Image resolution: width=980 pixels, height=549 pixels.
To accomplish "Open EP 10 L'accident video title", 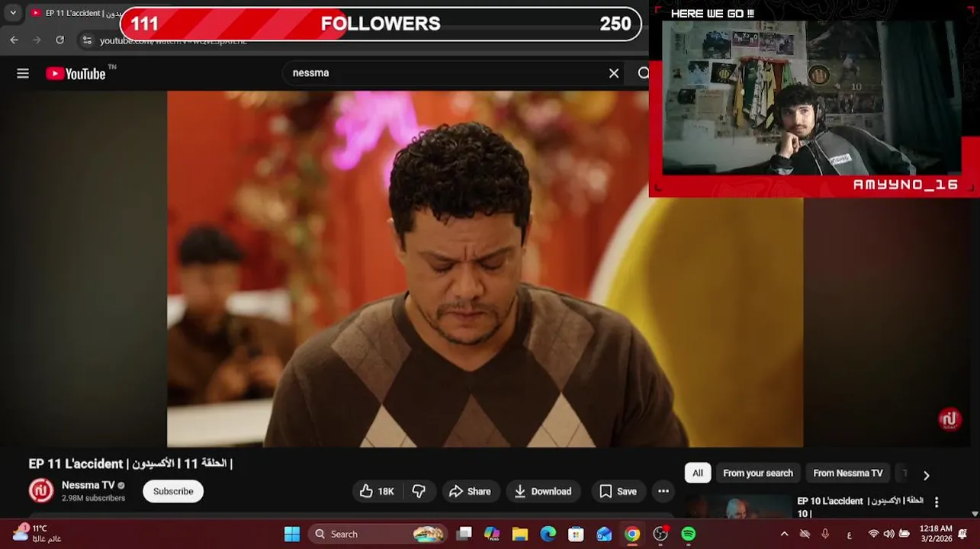I will [x=860, y=506].
